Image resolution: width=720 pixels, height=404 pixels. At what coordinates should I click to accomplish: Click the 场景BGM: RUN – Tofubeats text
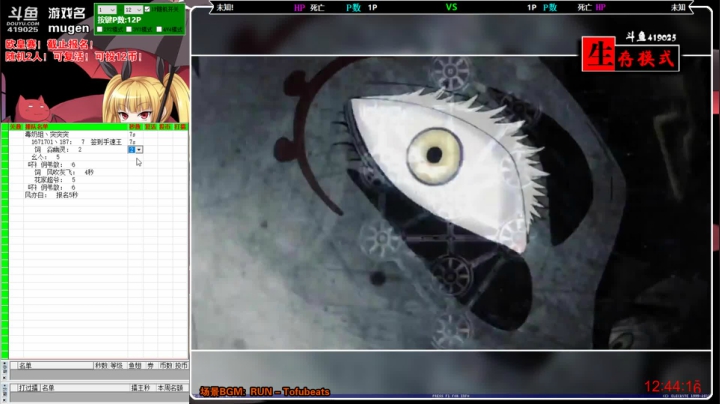(x=265, y=392)
